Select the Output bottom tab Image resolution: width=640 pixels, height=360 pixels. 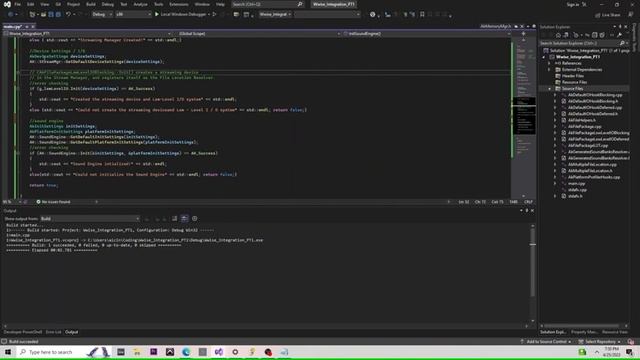click(x=71, y=332)
